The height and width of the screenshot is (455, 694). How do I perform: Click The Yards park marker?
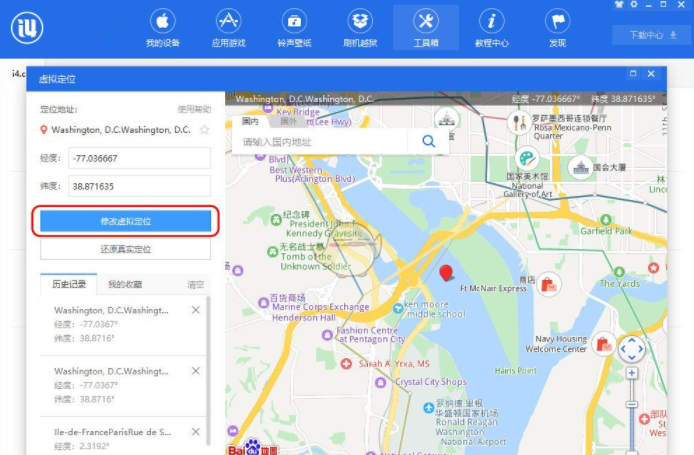pos(619,272)
